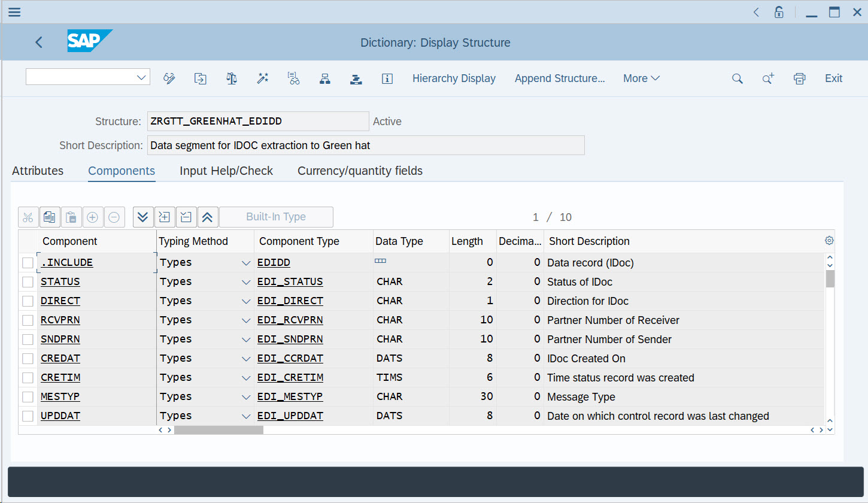Check the MESTYP row checkbox
The height and width of the screenshot is (503, 868).
[x=28, y=397]
